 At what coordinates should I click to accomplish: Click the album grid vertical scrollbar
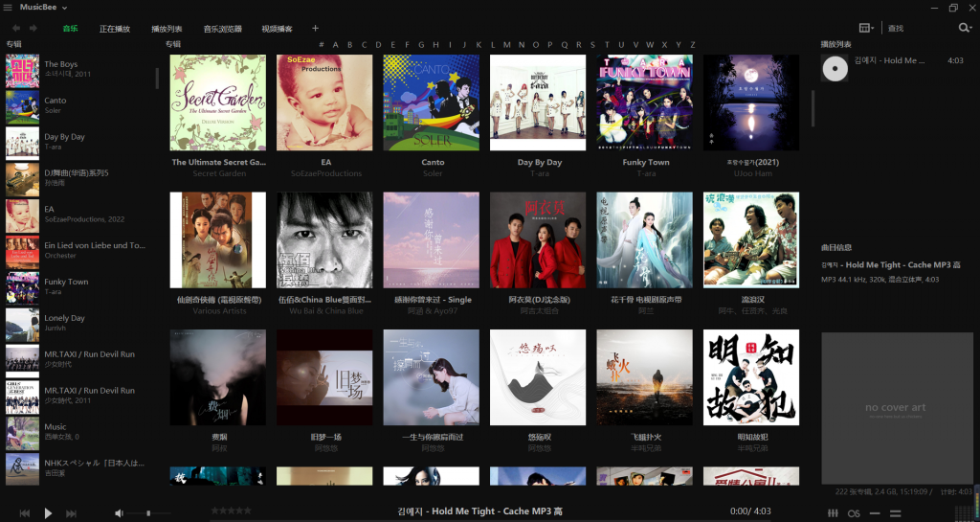(x=813, y=109)
